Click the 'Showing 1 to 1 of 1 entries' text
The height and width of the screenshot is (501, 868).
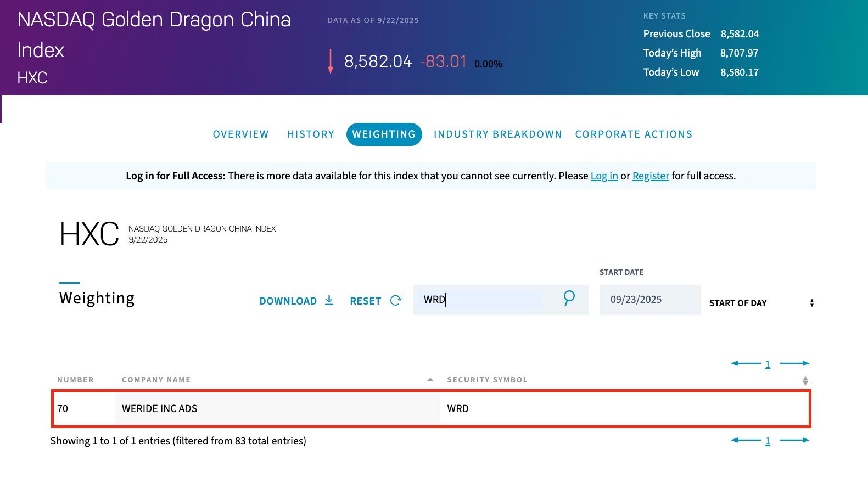178,441
